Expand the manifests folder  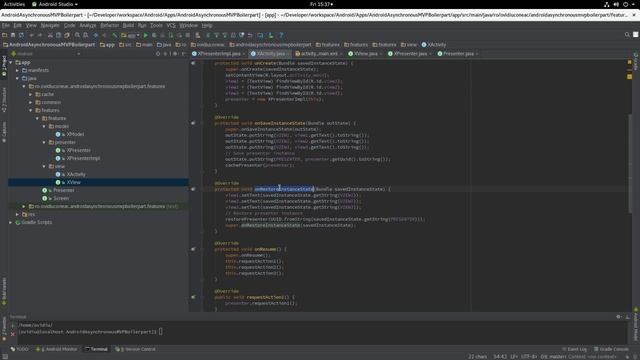(18, 71)
